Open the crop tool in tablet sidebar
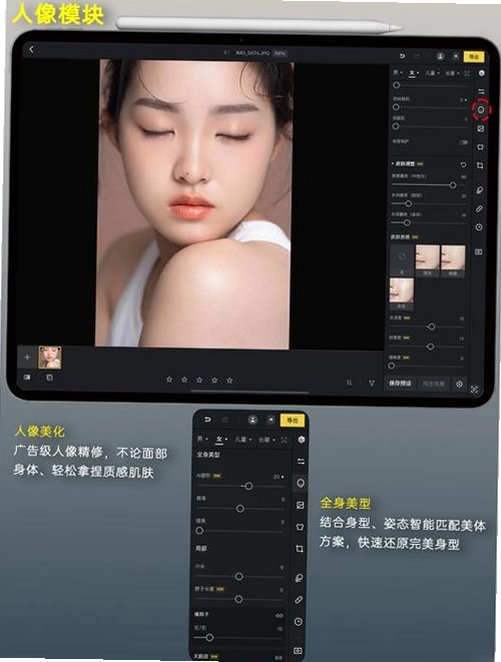The width and height of the screenshot is (501, 662). (480, 166)
